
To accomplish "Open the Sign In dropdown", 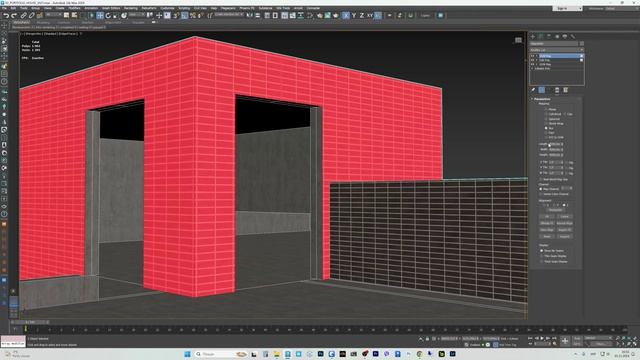I will coord(567,8).
